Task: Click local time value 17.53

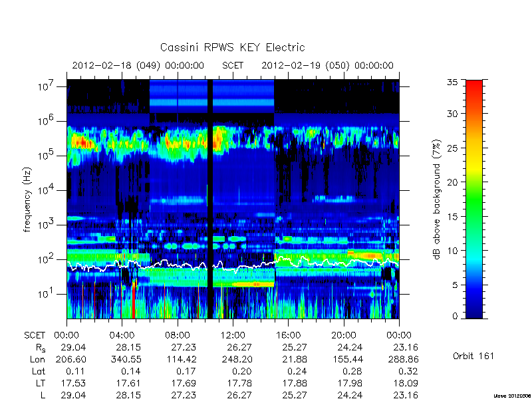Action: 73,384
